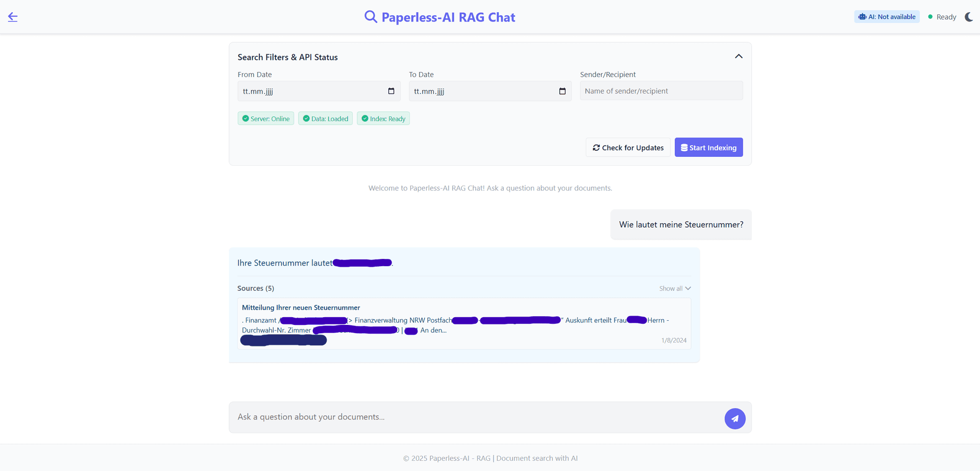The height and width of the screenshot is (471, 980).
Task: Open the To Date calendar picker icon
Action: click(562, 91)
